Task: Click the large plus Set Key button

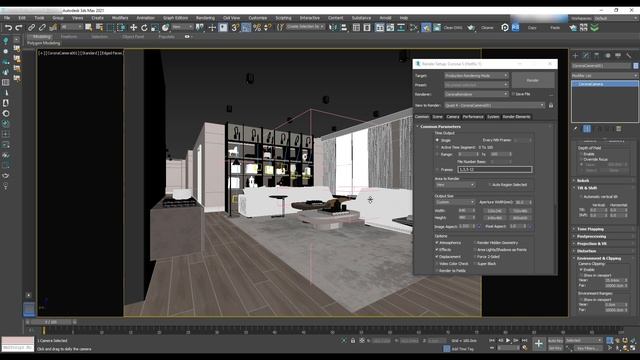Action: pyautogui.click(x=539, y=344)
